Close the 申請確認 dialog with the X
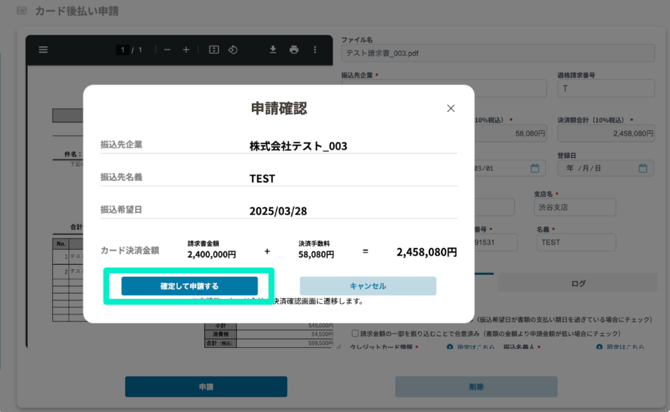 tap(450, 108)
